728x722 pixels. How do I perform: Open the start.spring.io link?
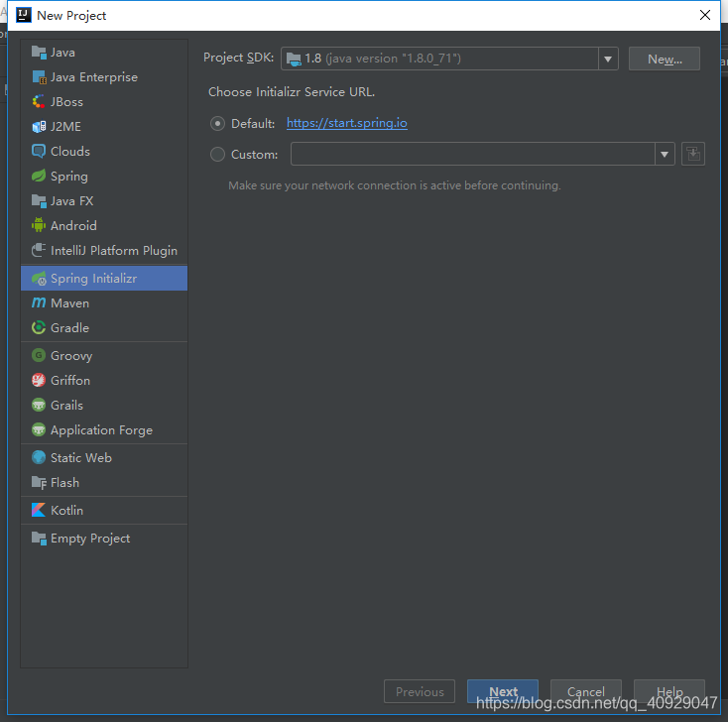click(347, 123)
